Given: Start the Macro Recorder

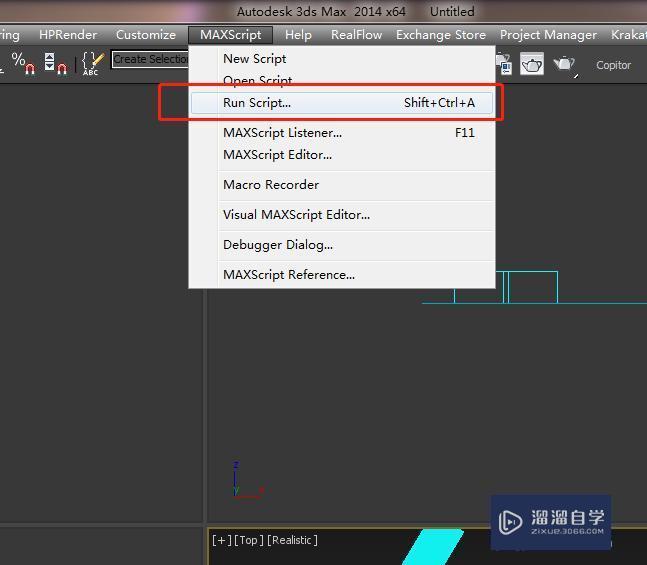Looking at the screenshot, I should [x=342, y=184].
